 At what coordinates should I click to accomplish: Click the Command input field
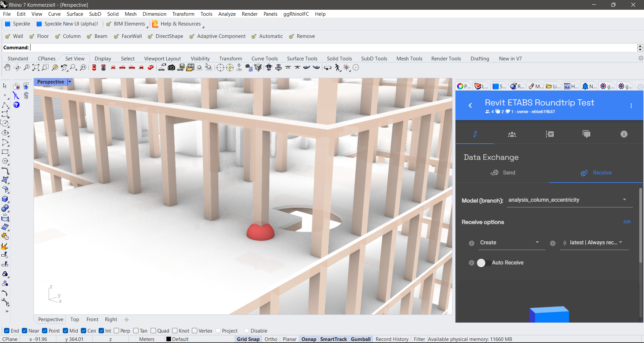click(x=333, y=48)
